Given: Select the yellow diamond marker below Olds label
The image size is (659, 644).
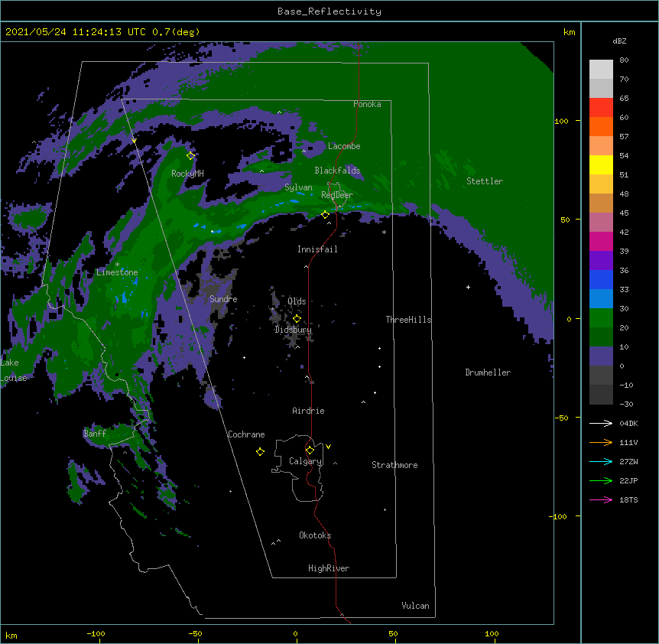Looking at the screenshot, I should click(297, 319).
